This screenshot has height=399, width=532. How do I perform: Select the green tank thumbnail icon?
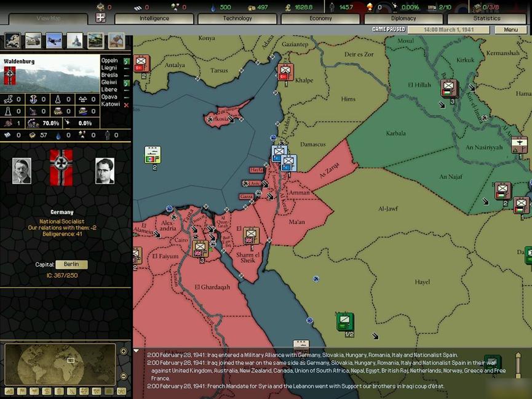point(96,41)
